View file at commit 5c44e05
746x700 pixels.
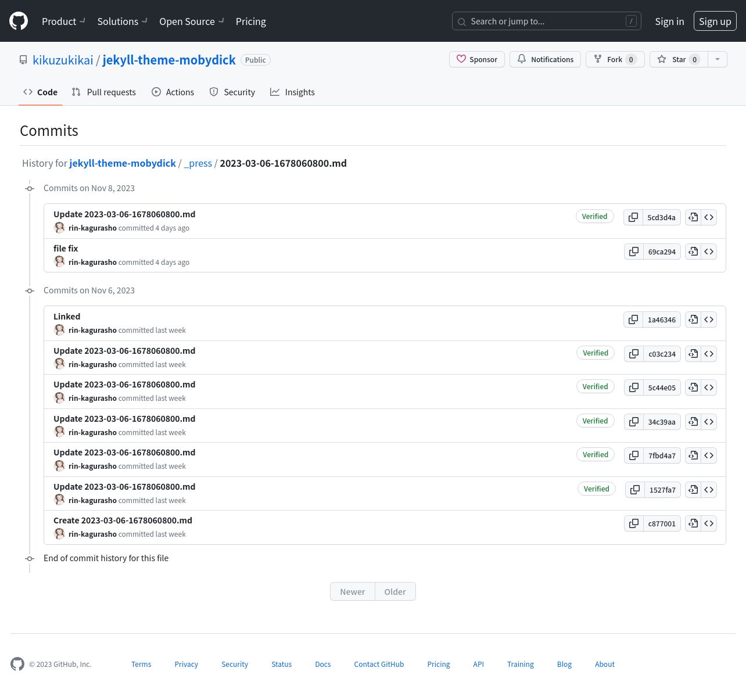pyautogui.click(x=693, y=387)
